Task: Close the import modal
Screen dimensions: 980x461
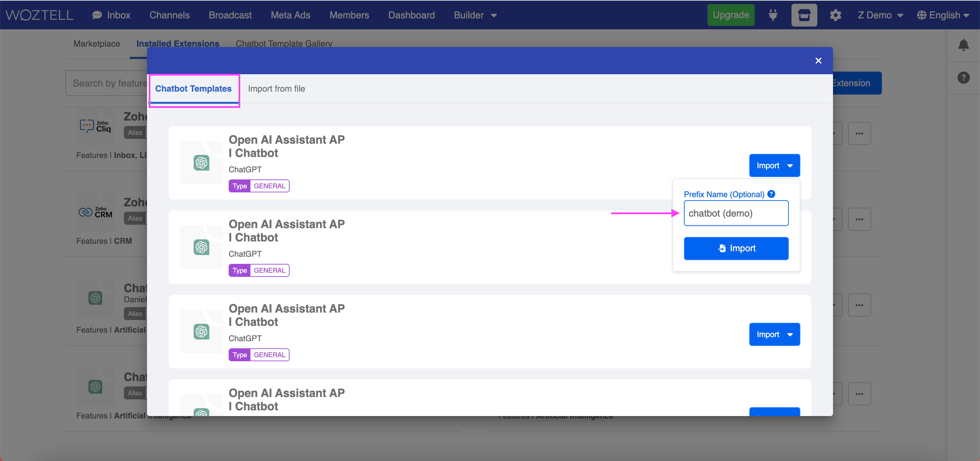Action: point(818,61)
